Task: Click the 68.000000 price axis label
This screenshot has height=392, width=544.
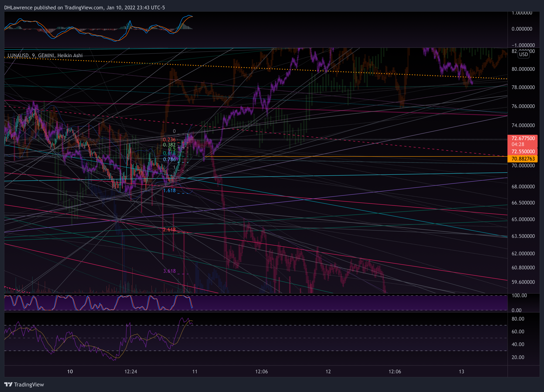Action: (x=523, y=187)
